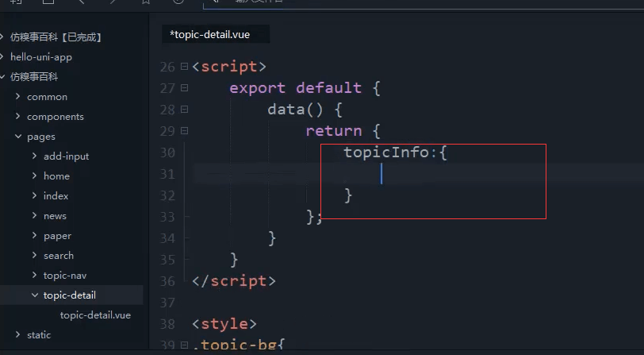Screen dimensions: 644x355
Task: Click the 'return' keyword on line 29
Action: 333,131
